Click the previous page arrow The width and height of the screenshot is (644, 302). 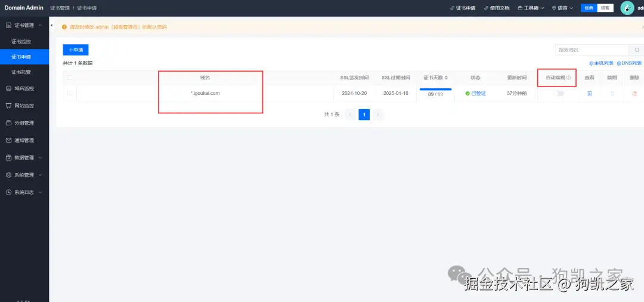(x=350, y=115)
